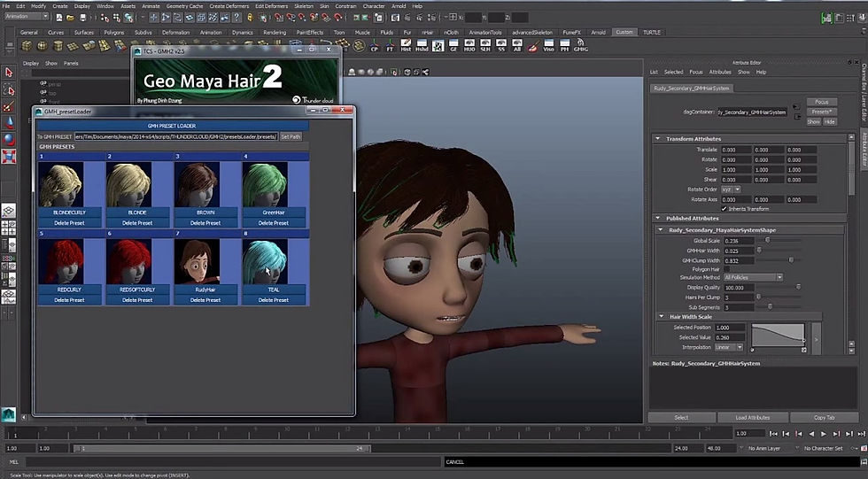
Task: Click the blue sphere tool in toolbox
Action: [x=8, y=139]
